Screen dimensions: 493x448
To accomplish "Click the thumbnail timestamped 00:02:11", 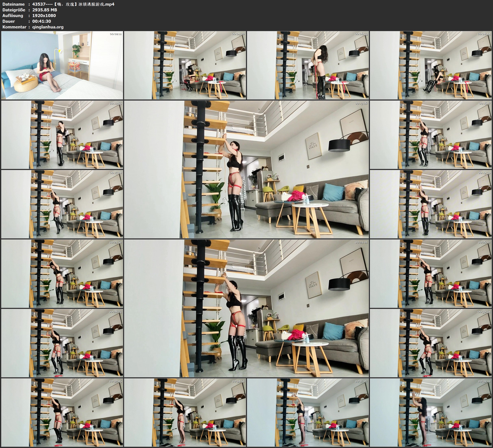I will (x=62, y=65).
